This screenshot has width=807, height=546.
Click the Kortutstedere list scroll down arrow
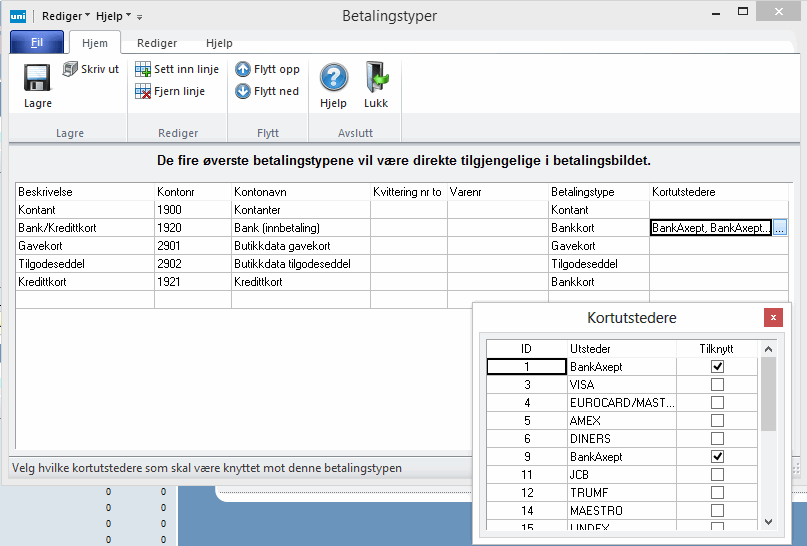768,521
